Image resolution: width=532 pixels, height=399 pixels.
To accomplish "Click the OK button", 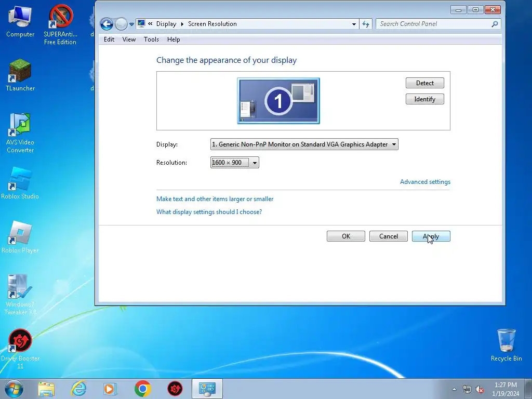I will [x=346, y=236].
